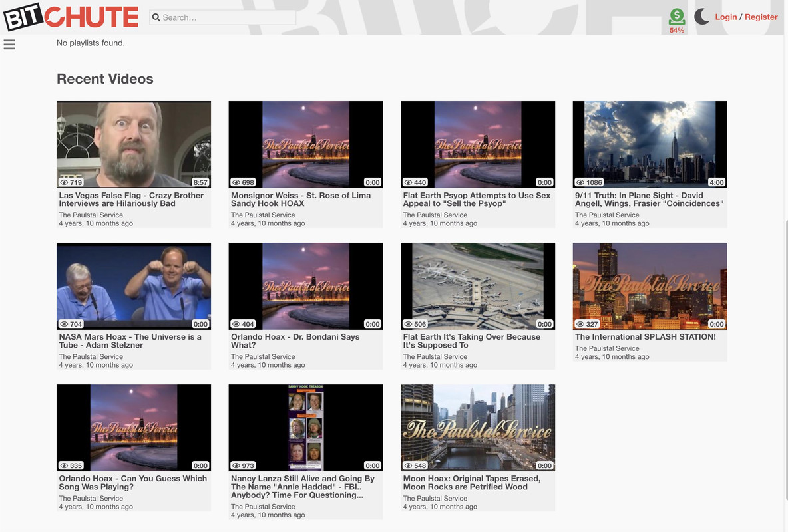Click channel name under 9/11 Truth video
This screenshot has width=788, height=532.
click(x=607, y=215)
